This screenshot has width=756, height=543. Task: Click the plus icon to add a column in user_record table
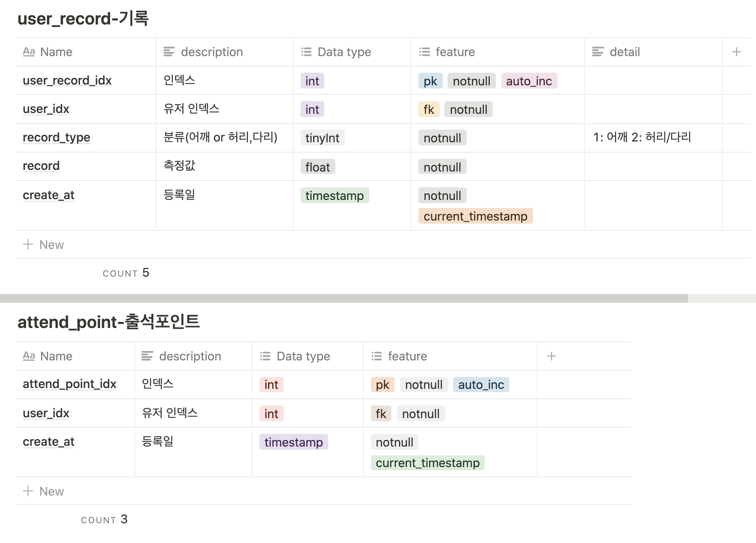tap(736, 52)
